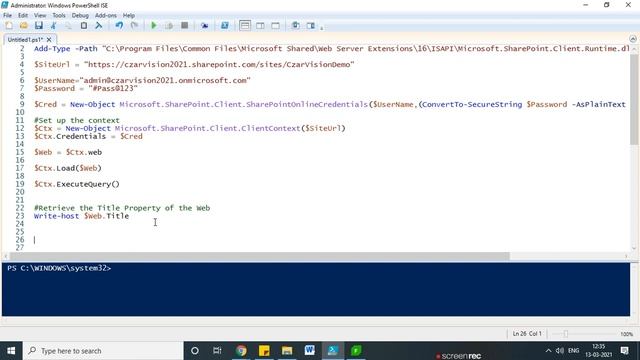Paste from clipboard icon
Image resolution: width=640 pixels, height=360 pixels.
point(83,26)
